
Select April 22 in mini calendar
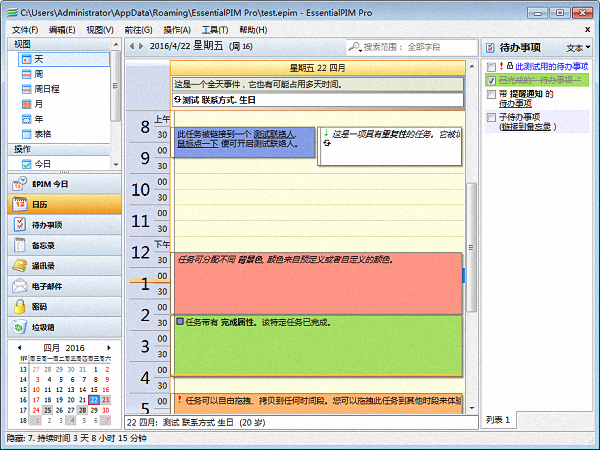pos(94,400)
